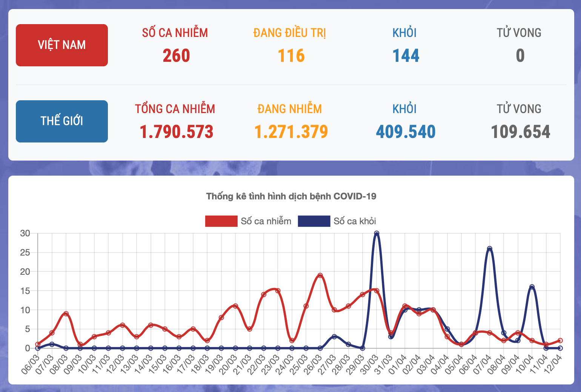Click the red VIỆT NAM button
This screenshot has width=581, height=392.
pyautogui.click(x=62, y=45)
